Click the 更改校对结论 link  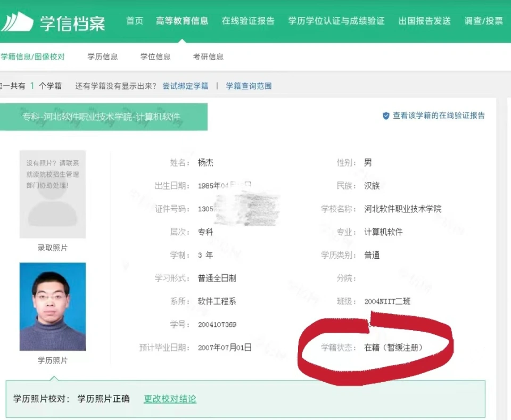pyautogui.click(x=170, y=399)
